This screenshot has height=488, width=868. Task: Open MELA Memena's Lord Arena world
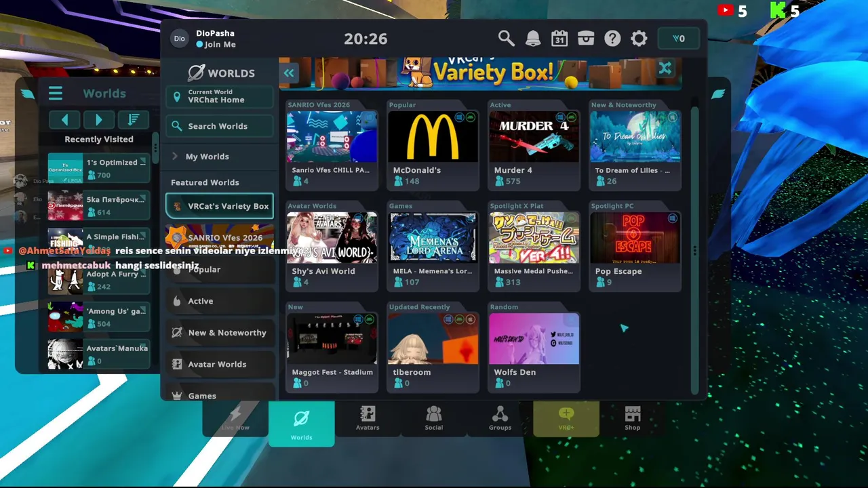(433, 251)
